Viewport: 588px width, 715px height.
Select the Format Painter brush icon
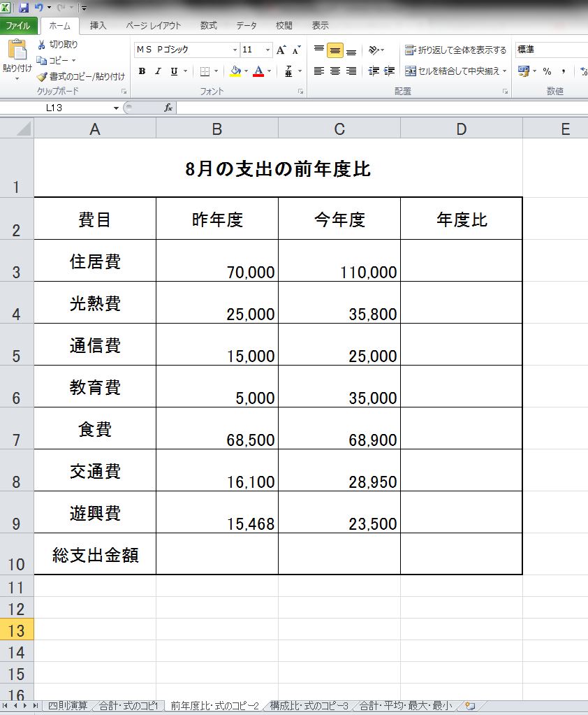click(x=42, y=77)
